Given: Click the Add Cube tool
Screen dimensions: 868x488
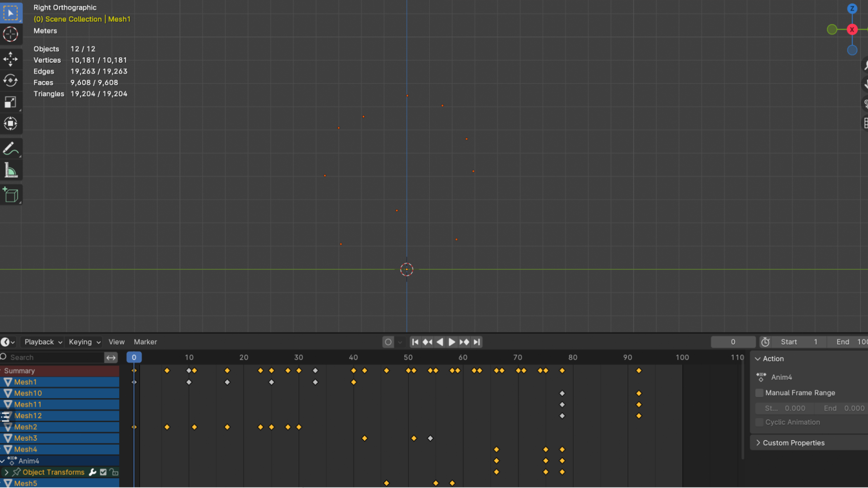Looking at the screenshot, I should point(10,195).
